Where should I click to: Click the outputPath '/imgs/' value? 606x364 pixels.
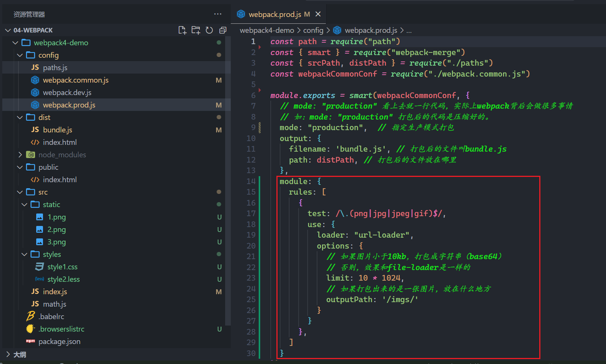(x=400, y=299)
